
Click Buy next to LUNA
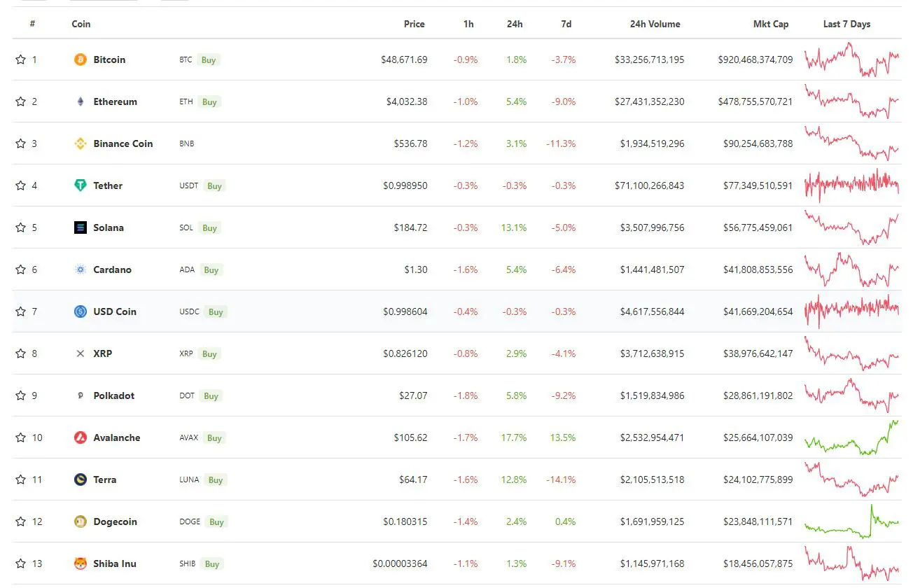coord(216,480)
